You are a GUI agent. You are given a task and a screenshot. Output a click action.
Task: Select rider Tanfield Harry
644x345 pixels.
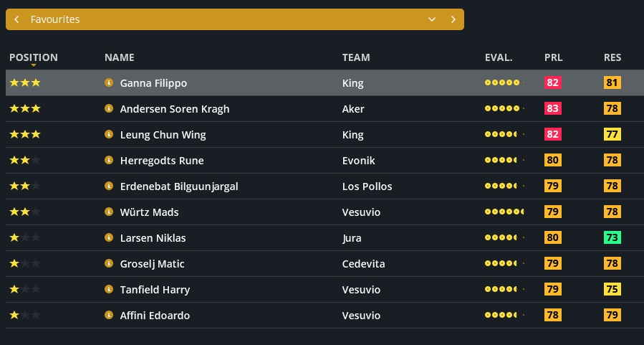click(155, 290)
